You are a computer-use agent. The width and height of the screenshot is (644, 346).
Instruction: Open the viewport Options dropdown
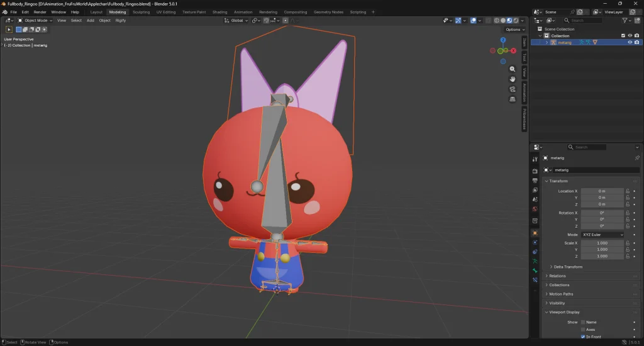click(515, 30)
